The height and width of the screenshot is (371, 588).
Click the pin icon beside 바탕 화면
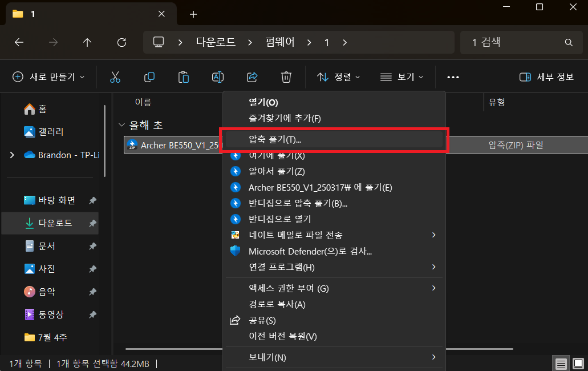(x=92, y=201)
